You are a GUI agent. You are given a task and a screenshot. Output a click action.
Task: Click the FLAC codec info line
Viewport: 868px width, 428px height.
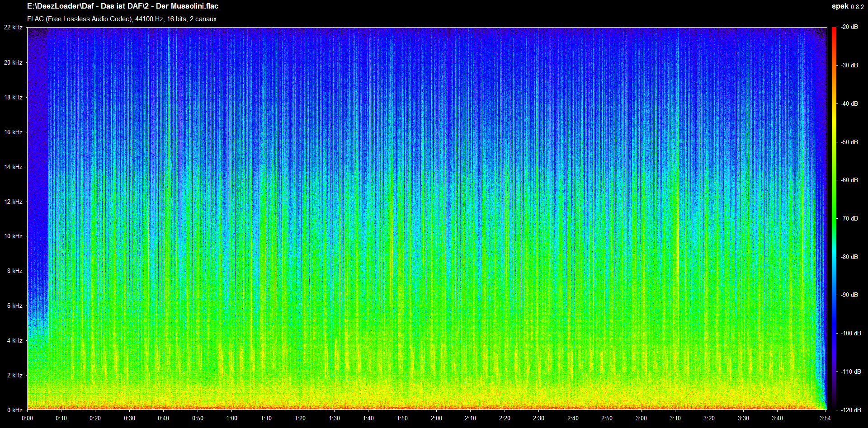[x=122, y=19]
